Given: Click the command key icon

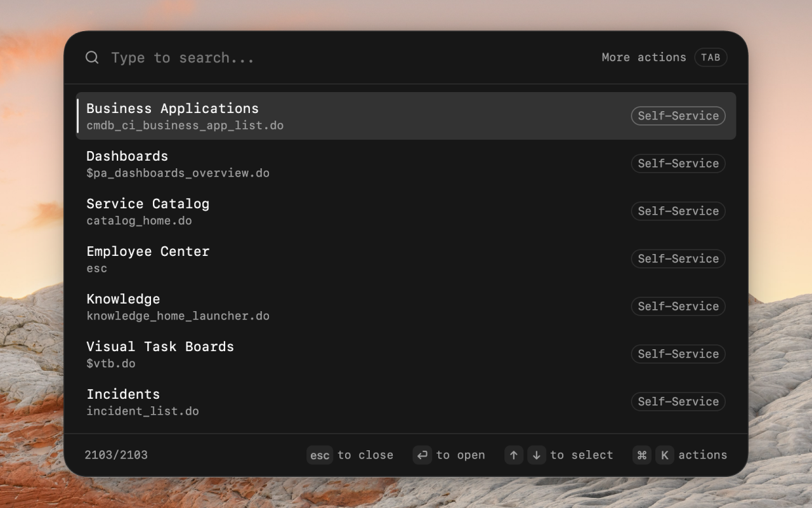Looking at the screenshot, I should click(x=642, y=455).
